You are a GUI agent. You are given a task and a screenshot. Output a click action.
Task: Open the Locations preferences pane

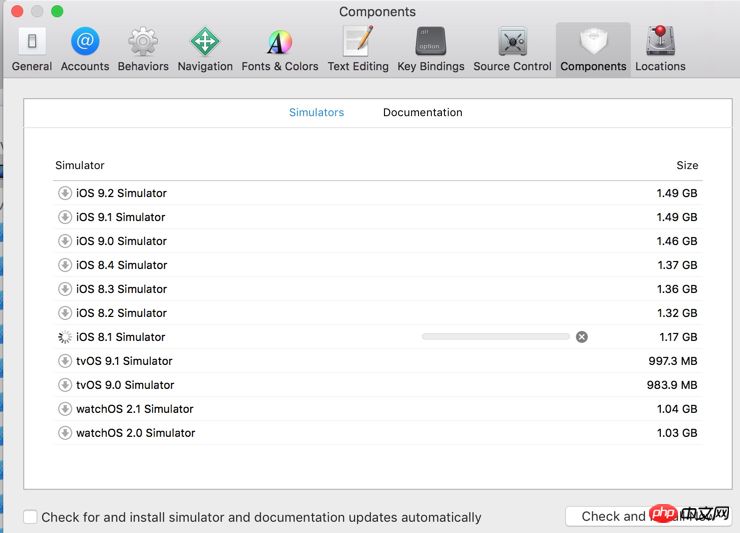coord(660,49)
